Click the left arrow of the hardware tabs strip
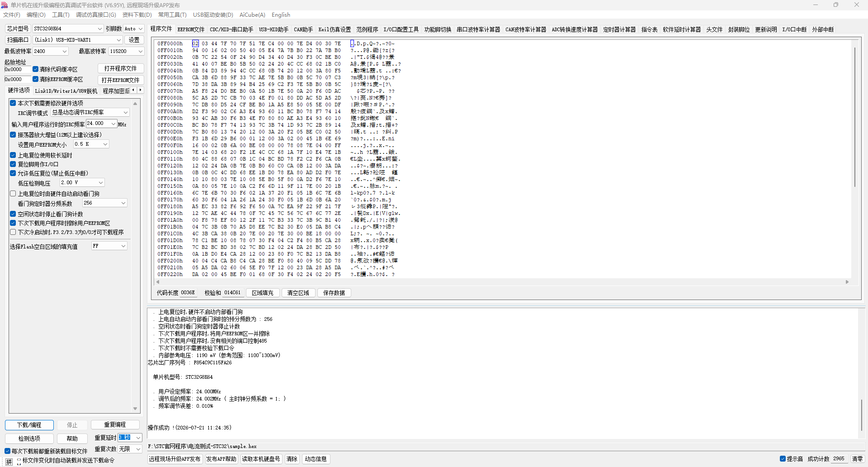Viewport: 868px width, 467px height. point(133,90)
